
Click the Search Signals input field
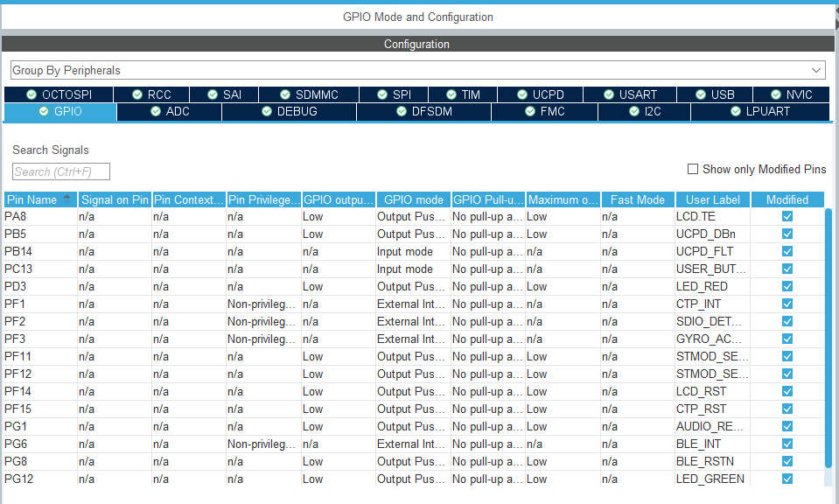coord(60,171)
